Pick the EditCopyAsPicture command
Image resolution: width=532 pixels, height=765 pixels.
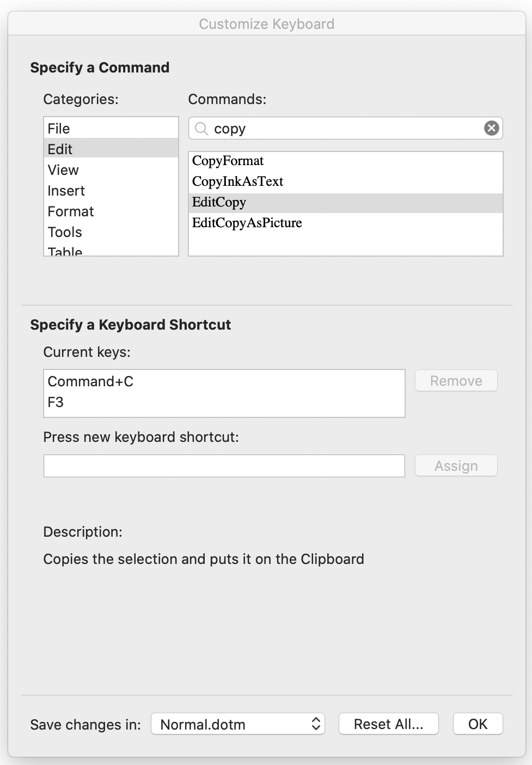[x=346, y=223]
